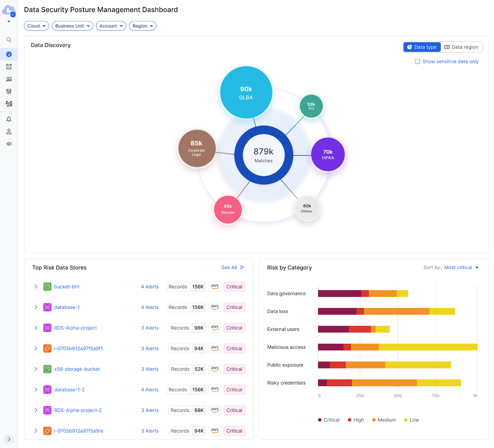494x448 pixels.
Task: Click the notifications bell icon
Action: click(x=9, y=119)
